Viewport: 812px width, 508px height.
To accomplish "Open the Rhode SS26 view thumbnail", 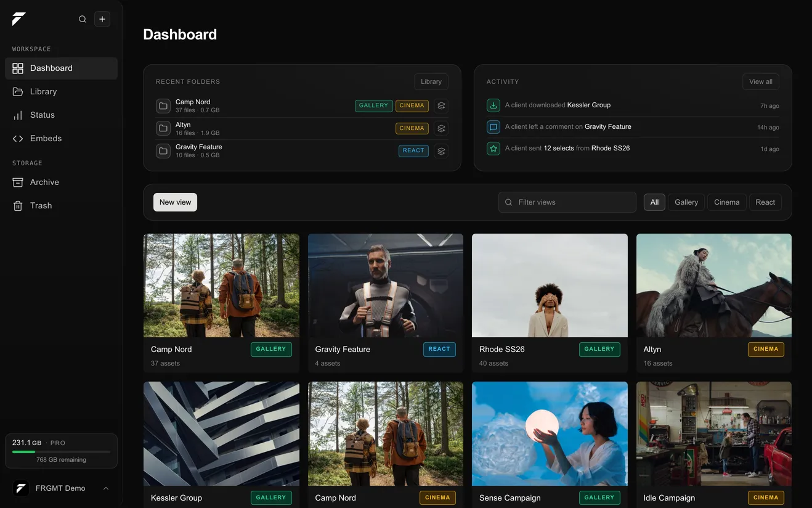I will click(550, 285).
